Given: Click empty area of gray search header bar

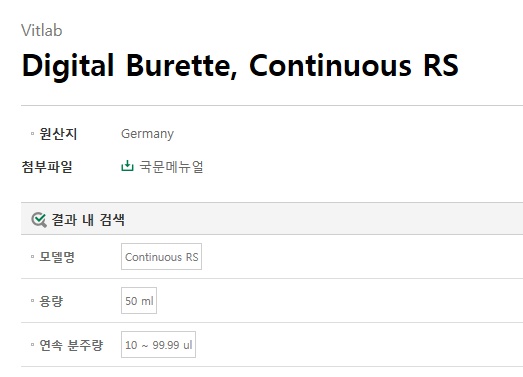Looking at the screenshot, I should pyautogui.click(x=324, y=219).
